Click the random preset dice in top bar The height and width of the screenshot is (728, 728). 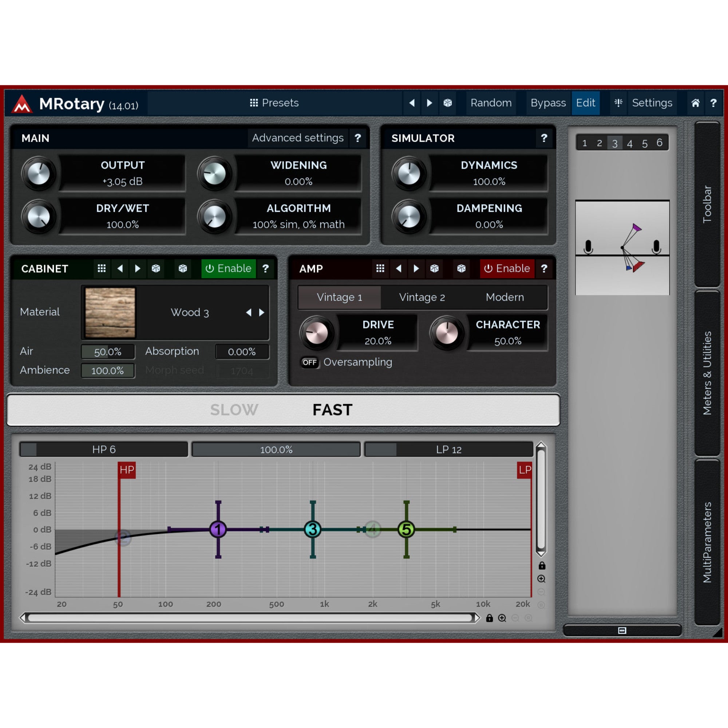[x=448, y=103]
